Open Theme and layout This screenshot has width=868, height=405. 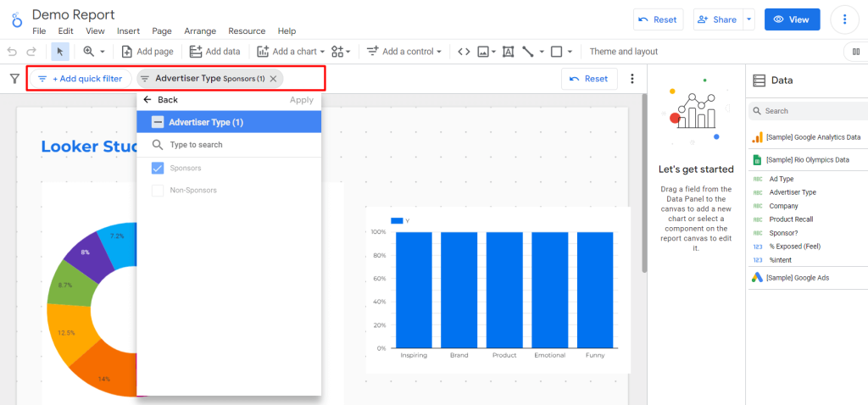[623, 52]
